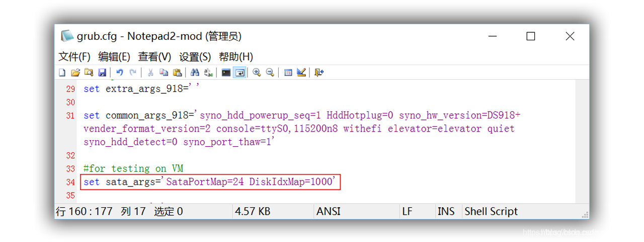The height and width of the screenshot is (242, 644).
Task: Zoom out using the magnifier minus icon
Action: (270, 73)
